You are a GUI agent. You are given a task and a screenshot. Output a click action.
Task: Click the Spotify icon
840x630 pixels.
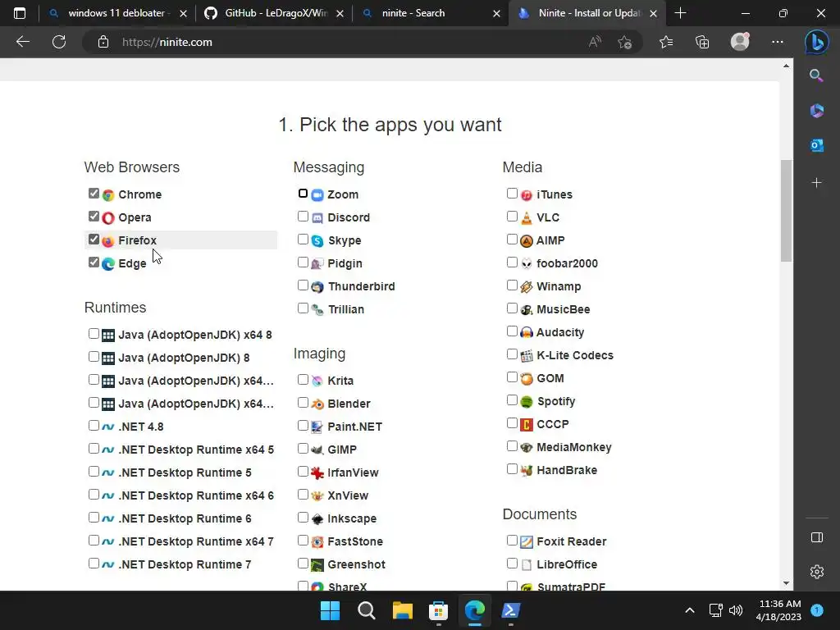click(527, 402)
